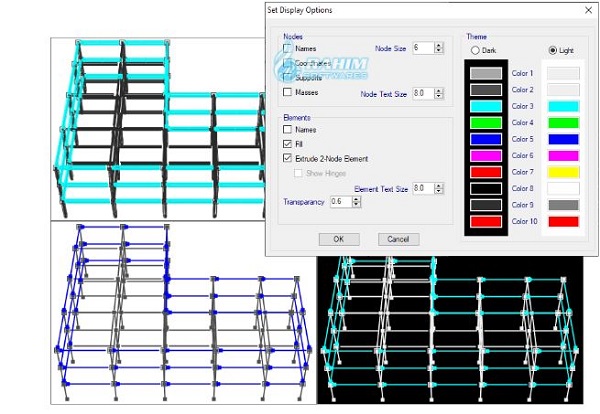Toggle the Masses checkbox under Nodes
The image size is (600, 414).
tap(288, 93)
